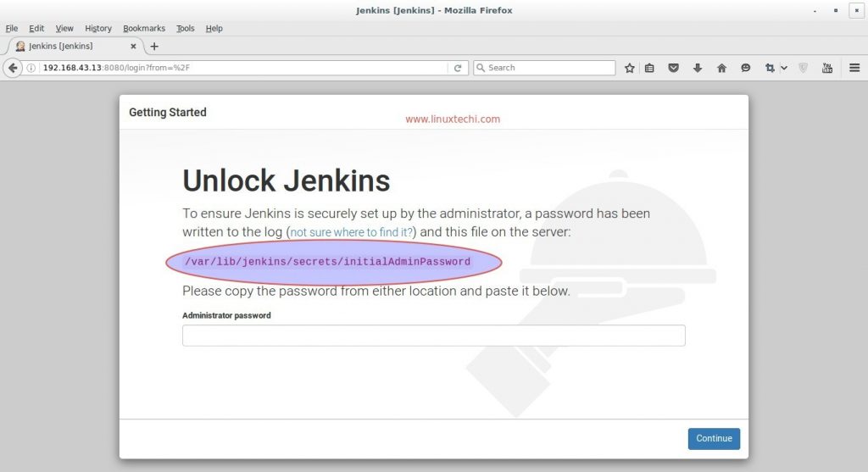Screen dimensions: 868x472
Task: Click the initialAdminPassword file path text
Action: click(327, 262)
